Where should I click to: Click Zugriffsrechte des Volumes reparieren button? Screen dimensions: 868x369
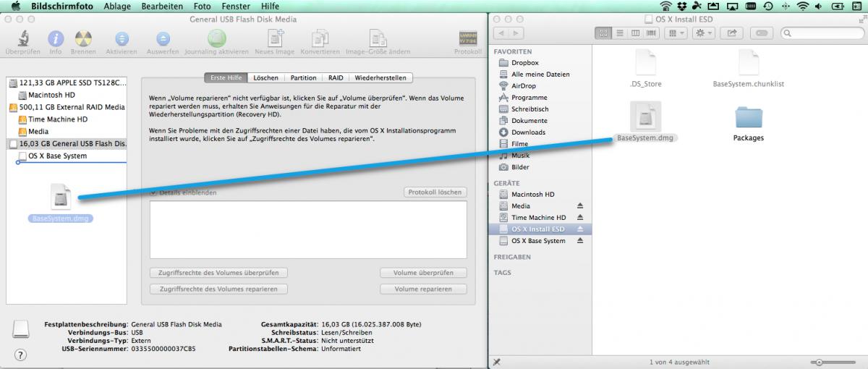218,289
